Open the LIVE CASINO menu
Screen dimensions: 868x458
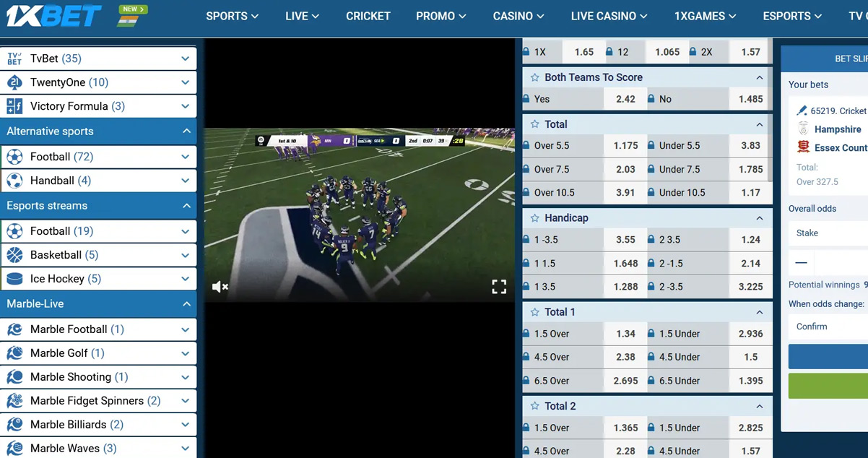point(608,16)
